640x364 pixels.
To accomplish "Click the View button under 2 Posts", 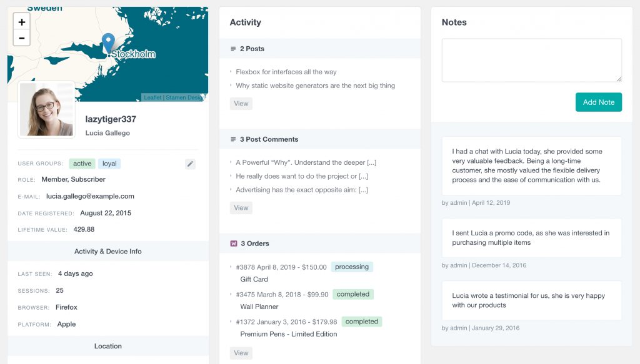I will tap(241, 103).
